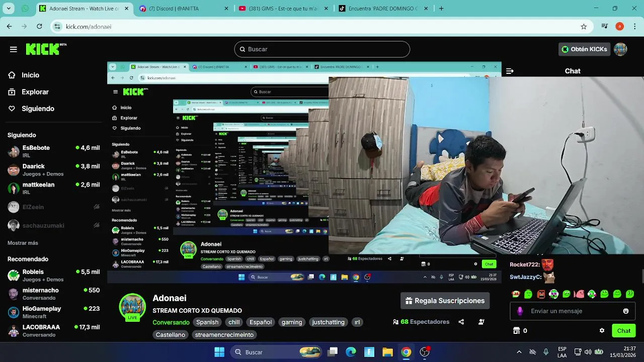644x362 pixels.
Task: Open Chrome tab search dropdown
Action: pyautogui.click(x=9, y=9)
